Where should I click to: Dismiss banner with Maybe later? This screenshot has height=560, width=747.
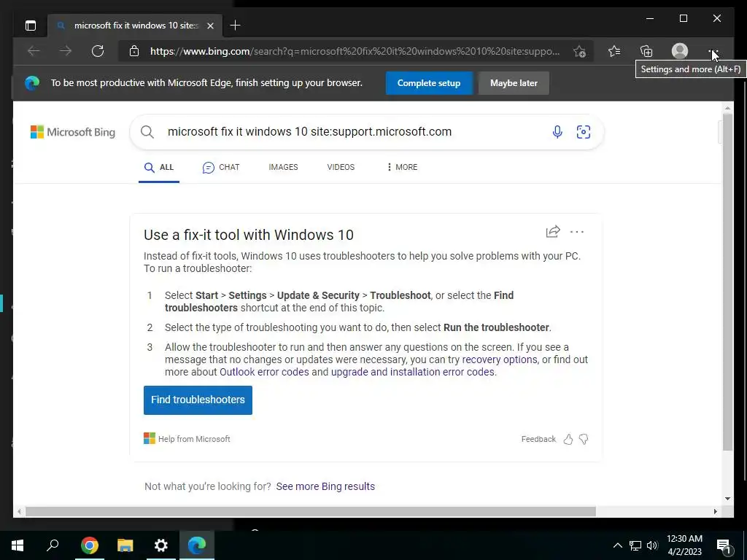pyautogui.click(x=514, y=83)
